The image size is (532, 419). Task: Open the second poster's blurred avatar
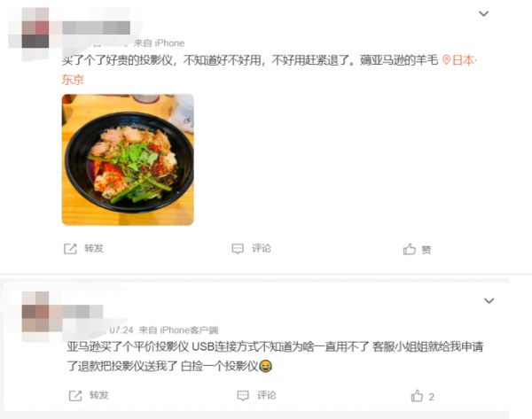pyautogui.click(x=35, y=312)
